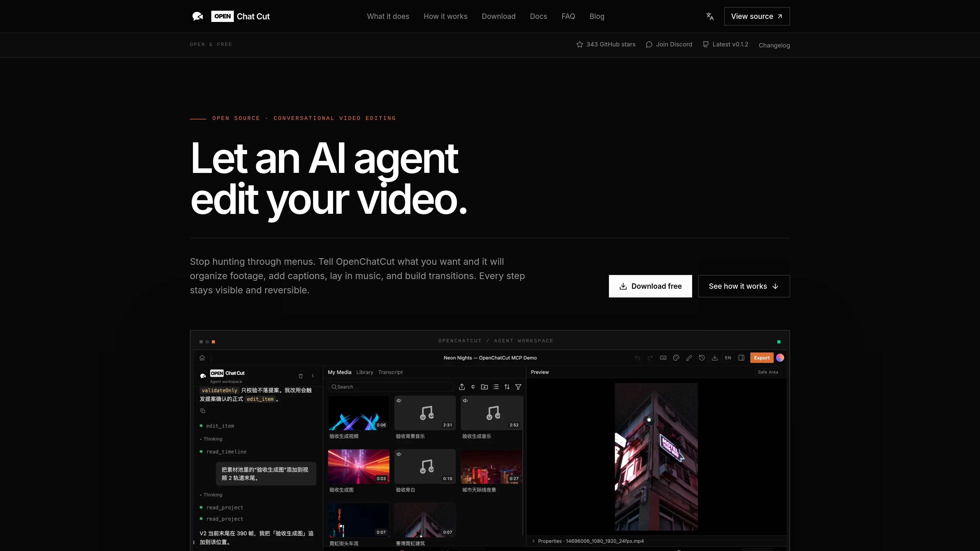980x551 pixels.
Task: Toggle the side panel layout icon
Action: [x=741, y=358]
